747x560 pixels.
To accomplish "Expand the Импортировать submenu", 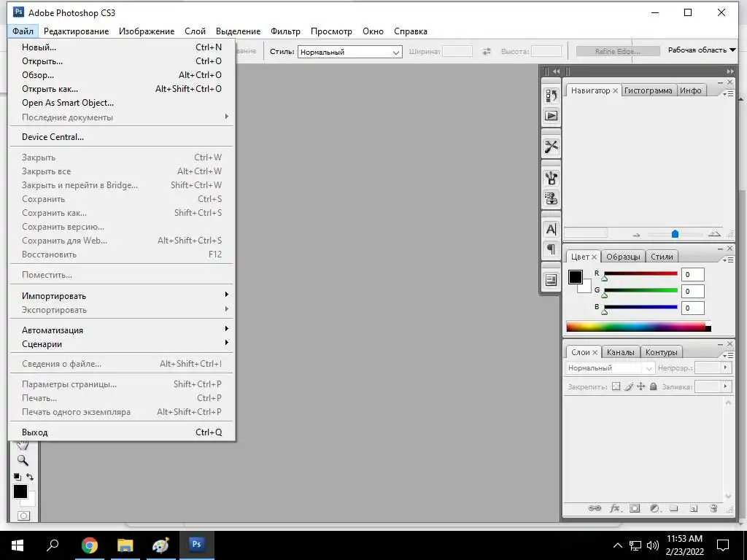I will 122,296.
